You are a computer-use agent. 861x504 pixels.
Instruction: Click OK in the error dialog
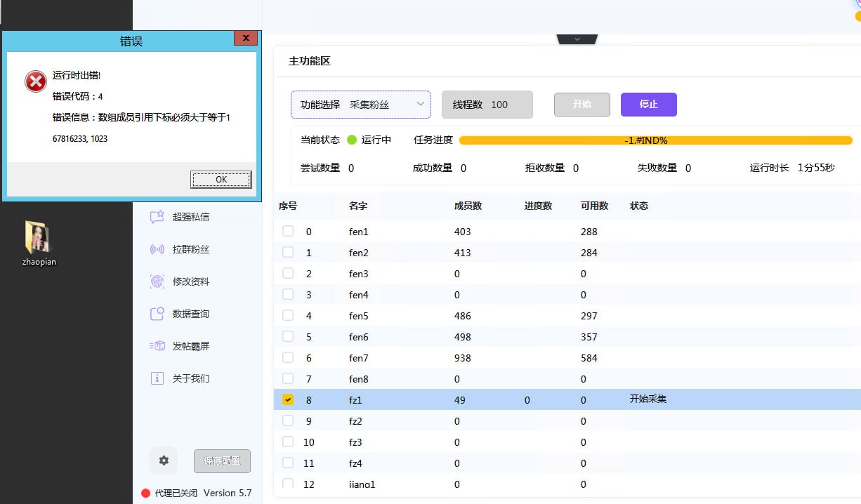point(221,180)
